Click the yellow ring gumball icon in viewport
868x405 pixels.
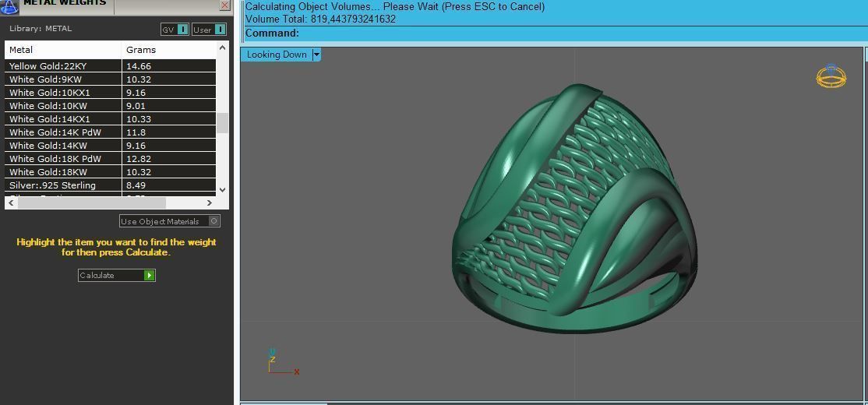[831, 76]
